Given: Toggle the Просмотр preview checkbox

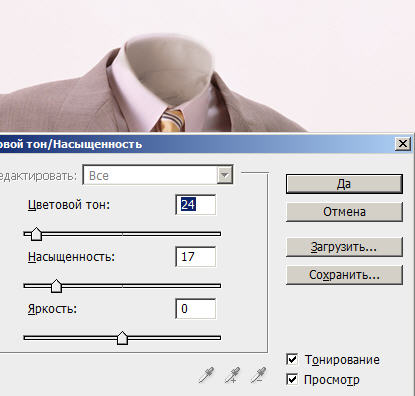Looking at the screenshot, I should pyautogui.click(x=292, y=379).
